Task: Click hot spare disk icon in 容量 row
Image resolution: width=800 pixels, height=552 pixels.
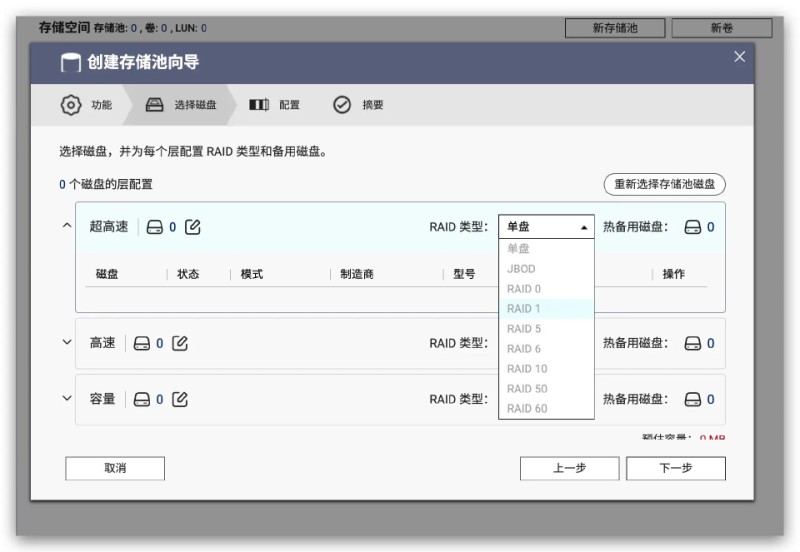Action: 693,399
